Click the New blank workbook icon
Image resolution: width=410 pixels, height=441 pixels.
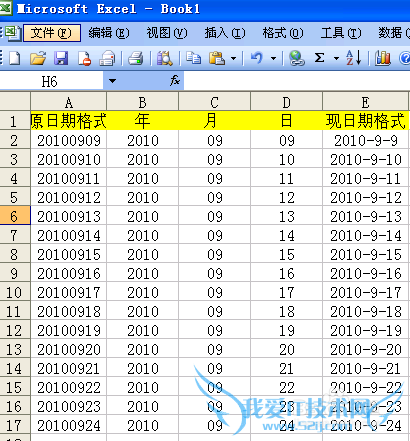(x=15, y=58)
